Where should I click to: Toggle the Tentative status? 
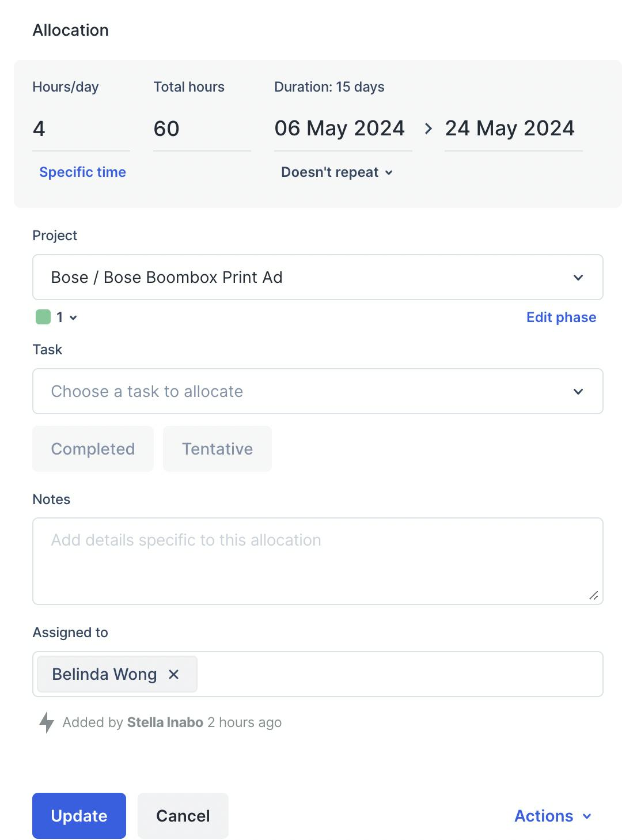click(x=217, y=449)
